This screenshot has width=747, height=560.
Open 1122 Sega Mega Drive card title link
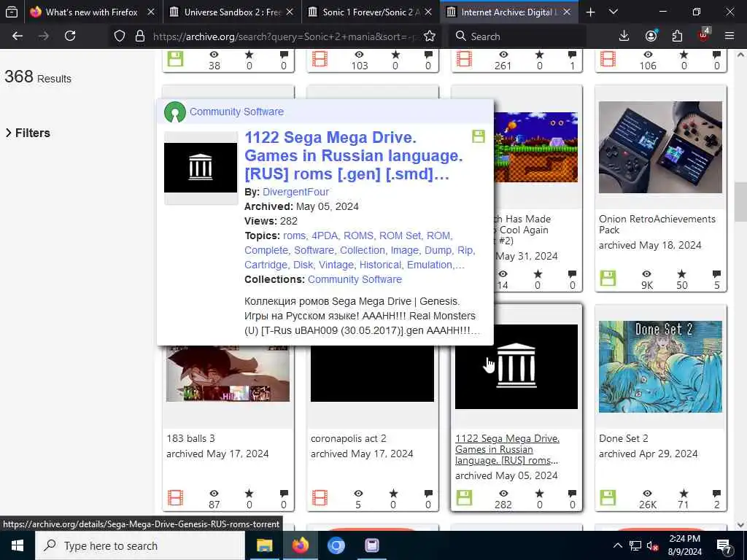[x=507, y=449]
